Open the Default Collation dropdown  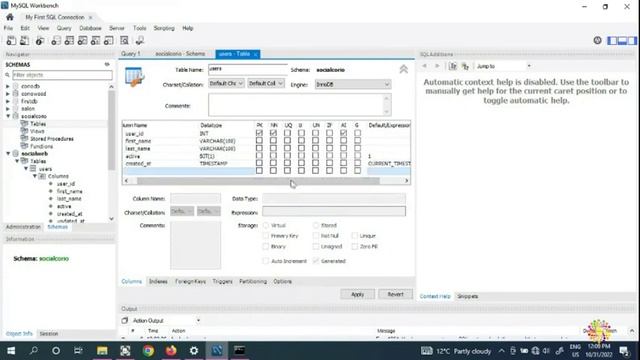(x=266, y=83)
